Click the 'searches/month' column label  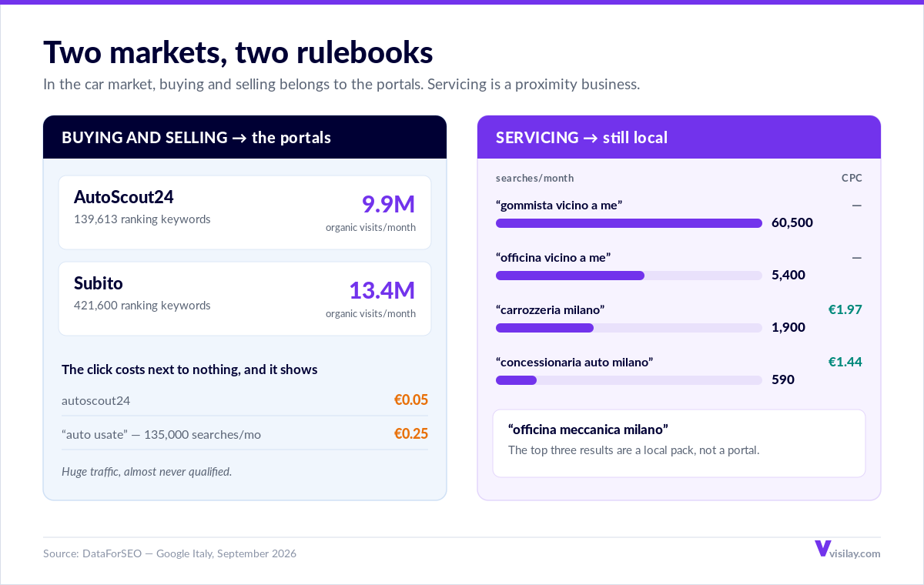535,179
